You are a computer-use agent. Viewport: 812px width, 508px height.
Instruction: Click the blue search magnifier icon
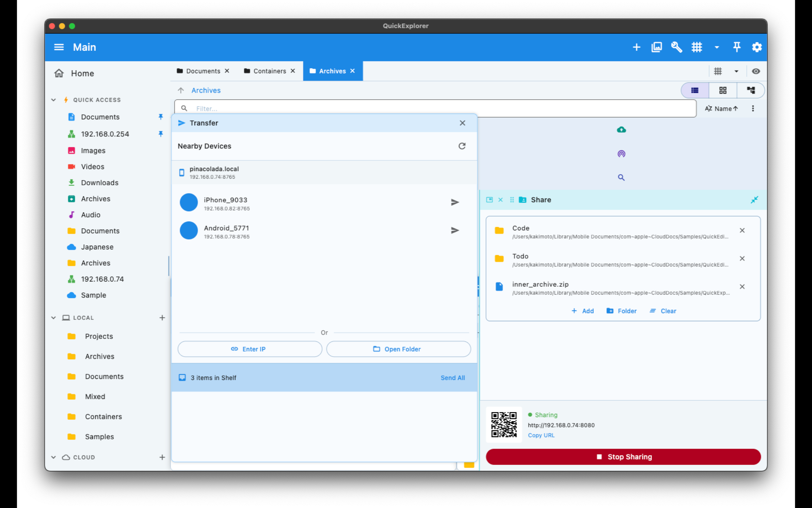[x=621, y=177]
